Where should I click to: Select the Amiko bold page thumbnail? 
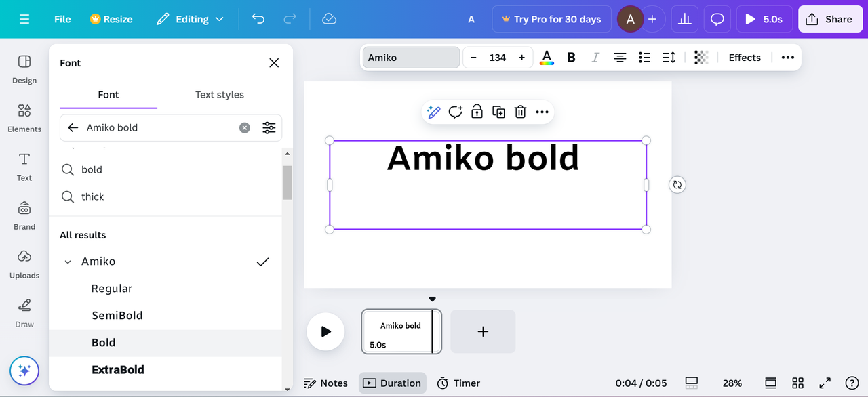pos(401,331)
